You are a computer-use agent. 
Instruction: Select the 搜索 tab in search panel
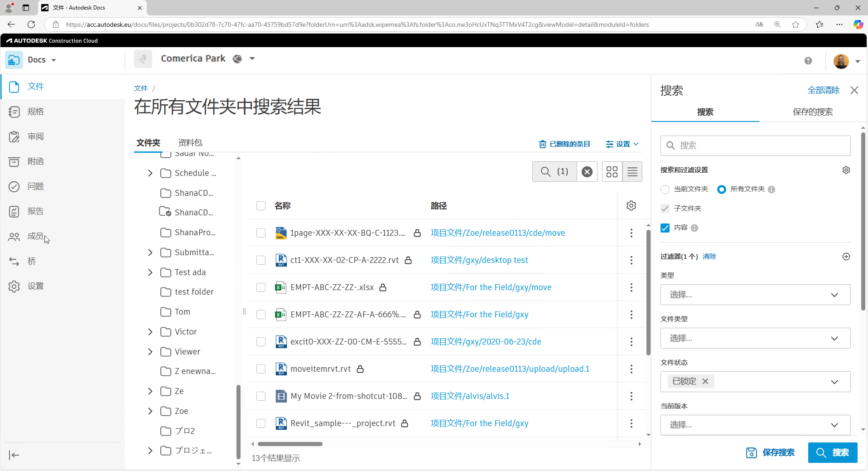pos(705,112)
